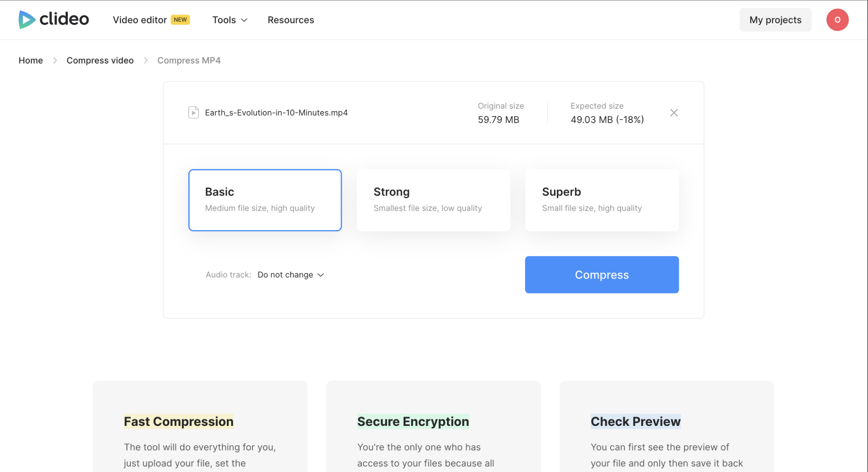Open the user profile avatar

click(x=837, y=20)
